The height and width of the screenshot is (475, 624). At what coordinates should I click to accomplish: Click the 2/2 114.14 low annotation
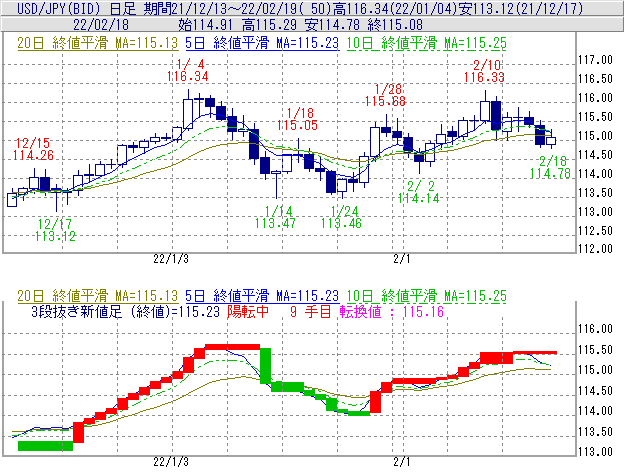tap(419, 192)
